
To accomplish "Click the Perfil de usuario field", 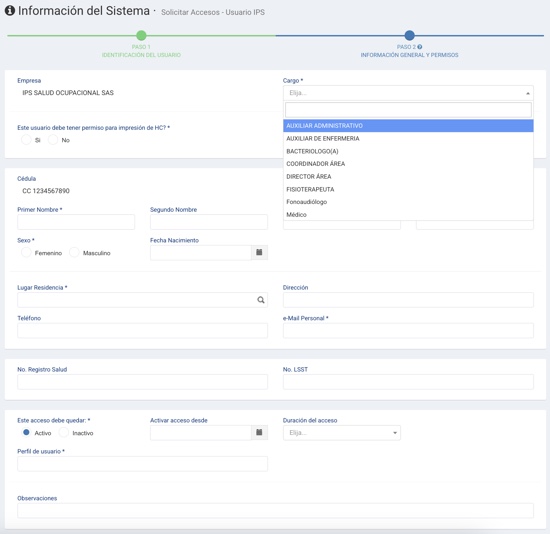I will pos(142,463).
